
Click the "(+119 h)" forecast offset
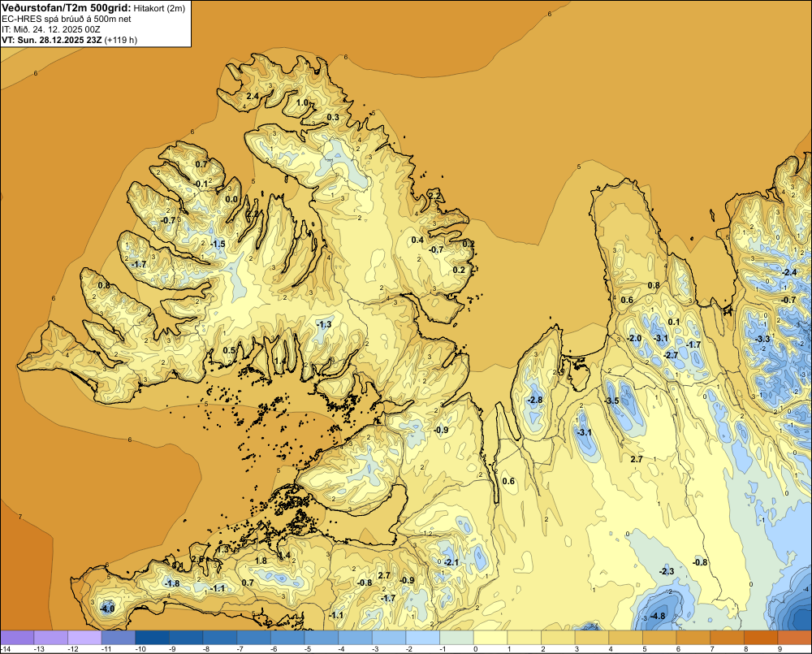tap(121, 40)
